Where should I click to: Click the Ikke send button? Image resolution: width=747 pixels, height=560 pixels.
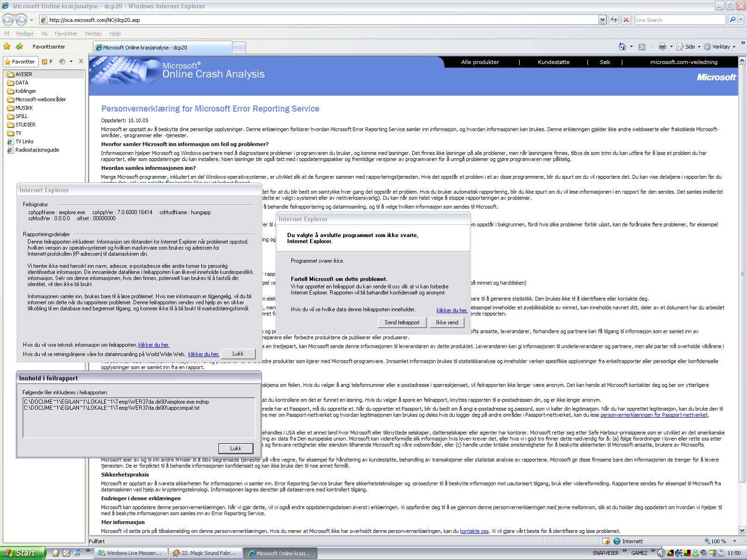tap(447, 322)
